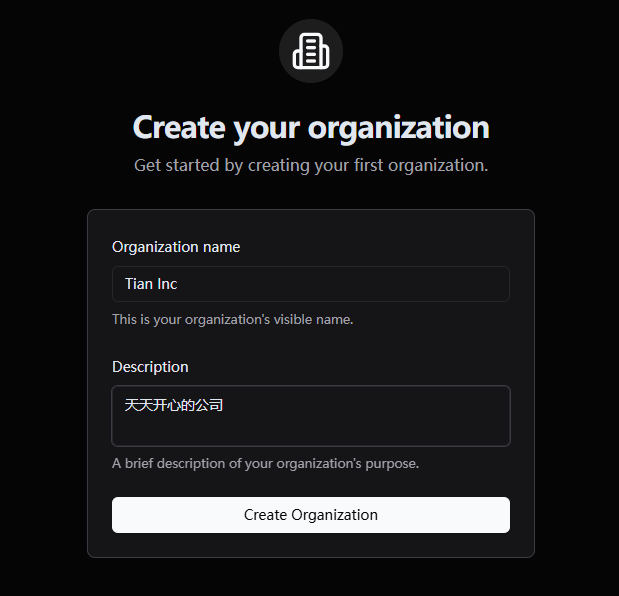Image resolution: width=619 pixels, height=596 pixels.
Task: Click the office building icon at top
Action: [x=311, y=51]
